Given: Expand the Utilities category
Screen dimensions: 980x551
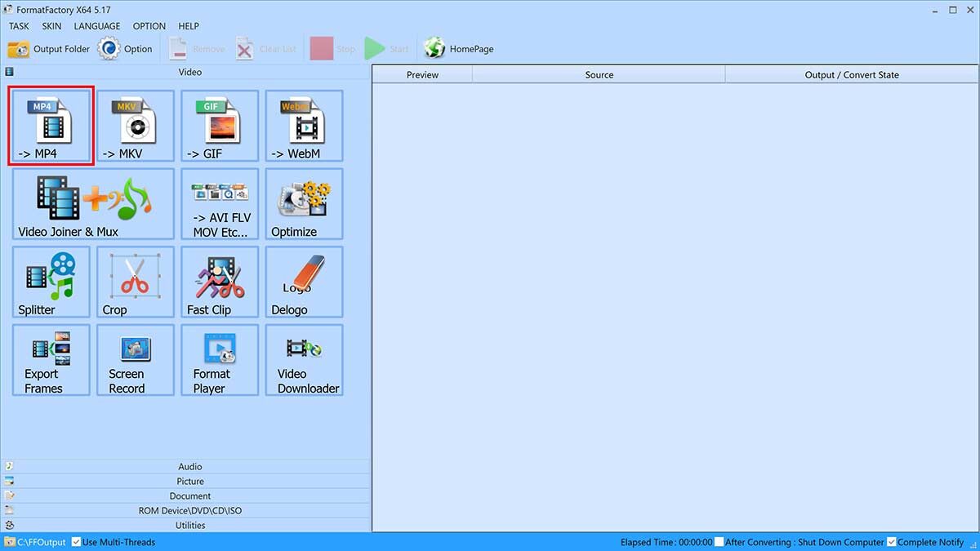Looking at the screenshot, I should coord(189,525).
